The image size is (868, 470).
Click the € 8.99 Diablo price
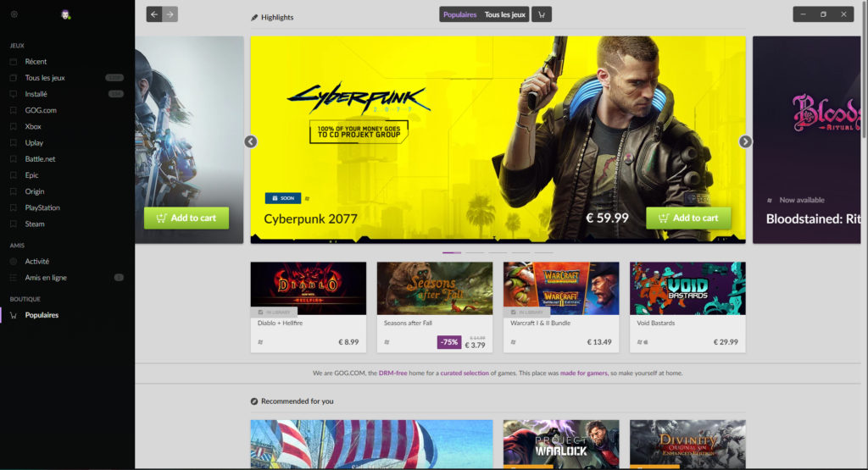coord(348,342)
